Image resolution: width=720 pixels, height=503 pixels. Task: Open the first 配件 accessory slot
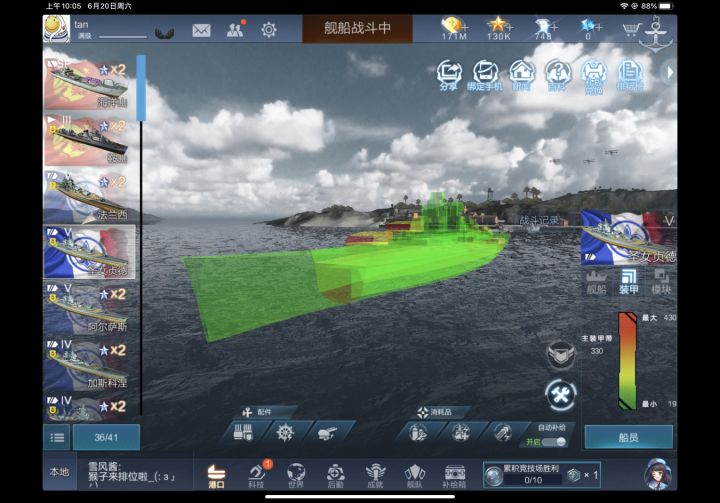tap(244, 432)
